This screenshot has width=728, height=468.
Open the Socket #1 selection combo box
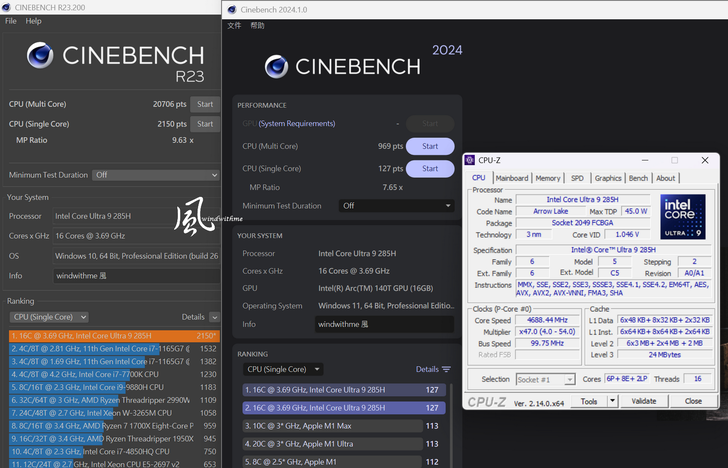coord(544,380)
